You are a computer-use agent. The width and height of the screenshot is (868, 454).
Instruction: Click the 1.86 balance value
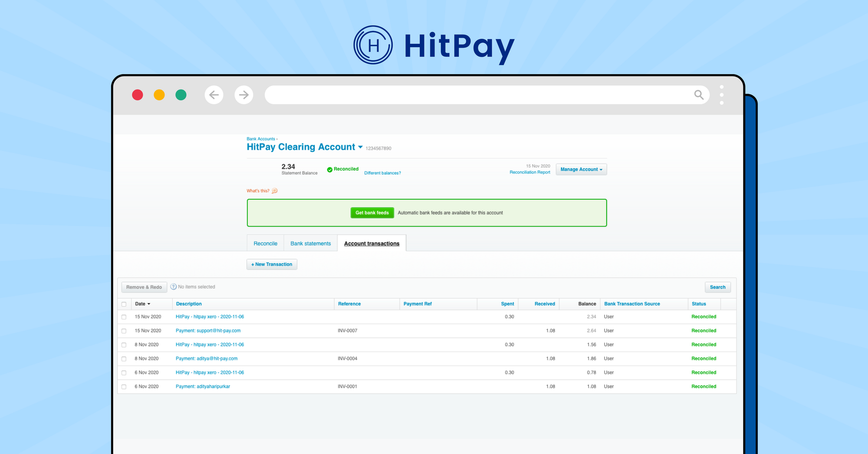click(x=592, y=359)
